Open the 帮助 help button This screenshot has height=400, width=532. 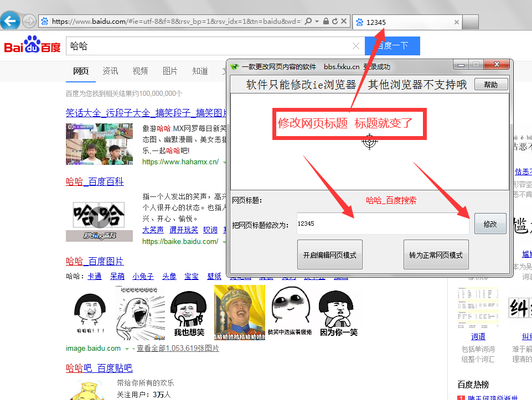pyautogui.click(x=490, y=85)
